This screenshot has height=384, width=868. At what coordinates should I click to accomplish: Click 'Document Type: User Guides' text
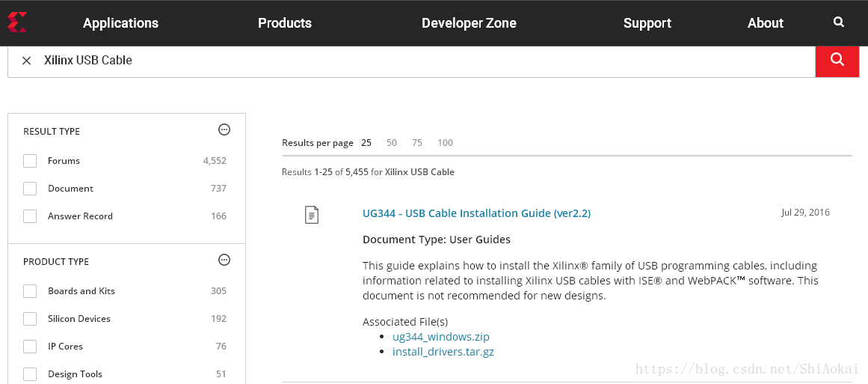pyautogui.click(x=436, y=240)
